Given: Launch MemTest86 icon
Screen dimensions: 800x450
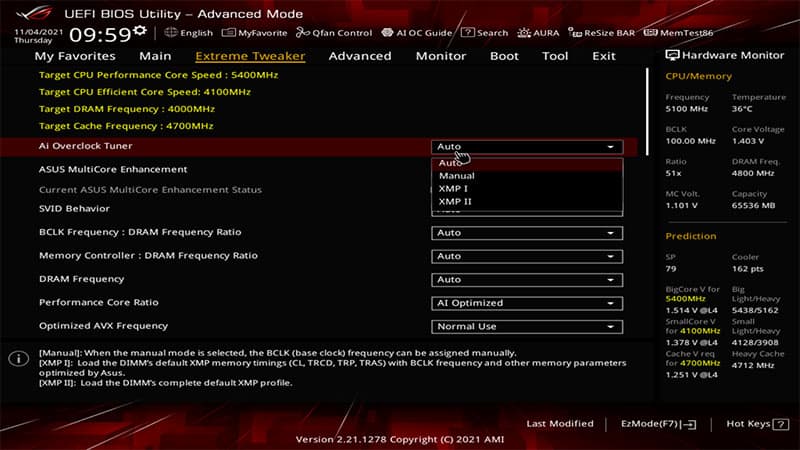Looking at the screenshot, I should tap(651, 33).
